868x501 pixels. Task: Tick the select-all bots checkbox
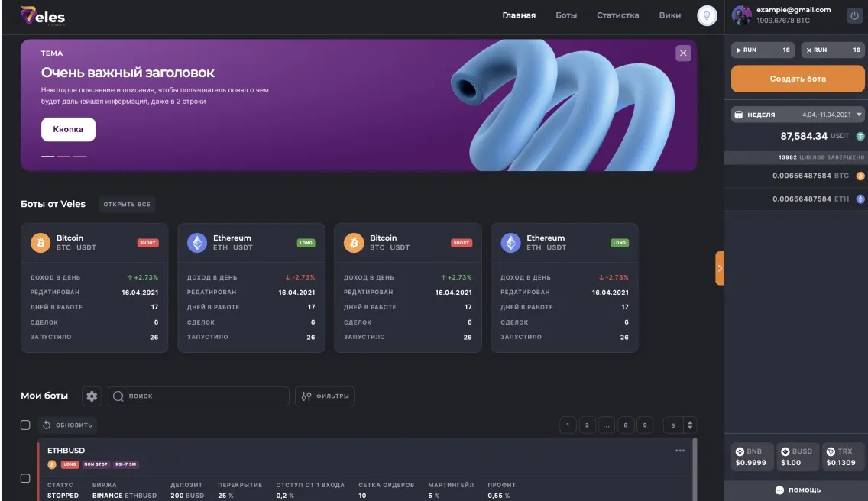coord(25,425)
